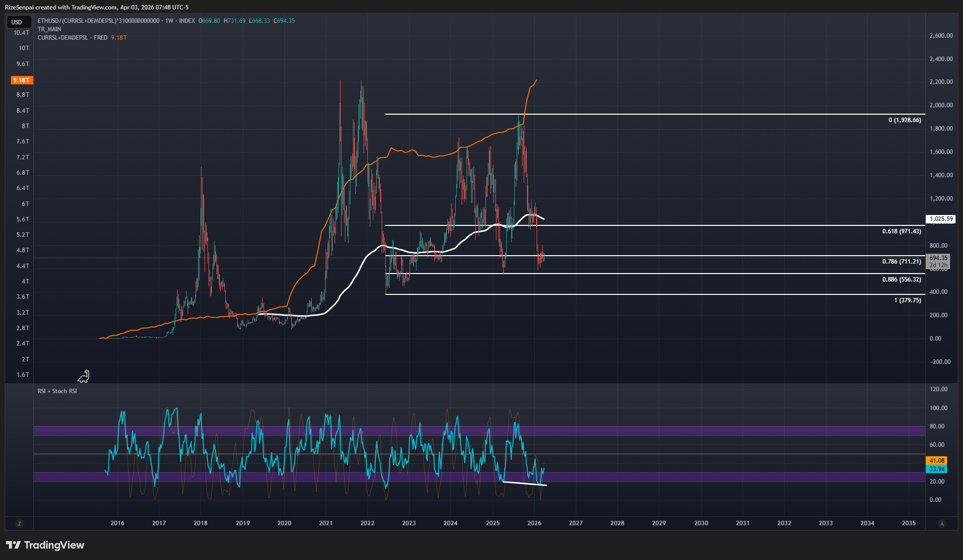Select the ETHUSD/(CURRSL+DEMDEPSL) symbol title
Viewport: 963px width, 560px height.
(98, 21)
